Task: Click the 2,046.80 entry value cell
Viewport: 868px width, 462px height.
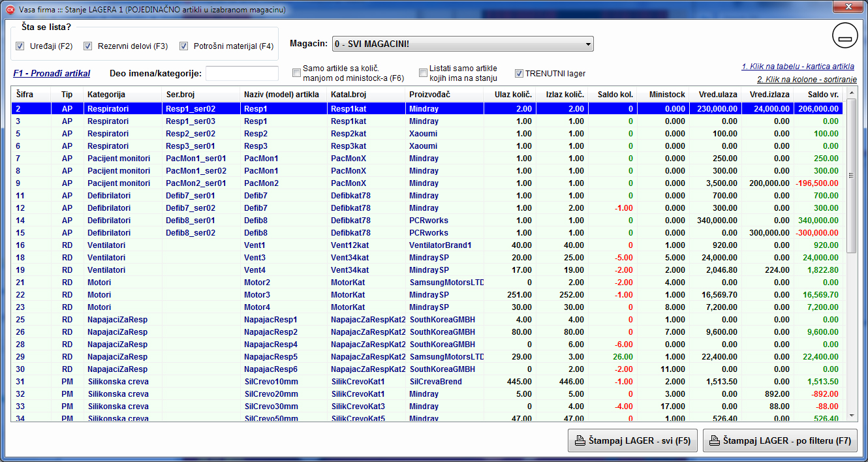Action: [x=715, y=270]
